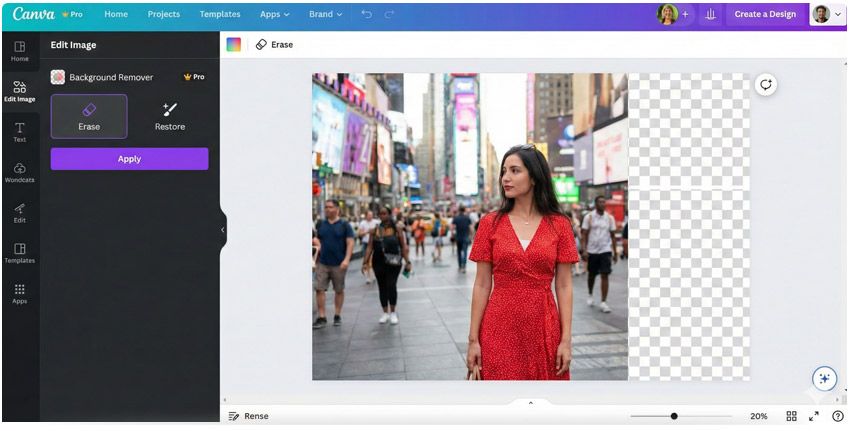The height and width of the screenshot is (431, 850).
Task: Open the account profile dropdown
Action: [826, 14]
